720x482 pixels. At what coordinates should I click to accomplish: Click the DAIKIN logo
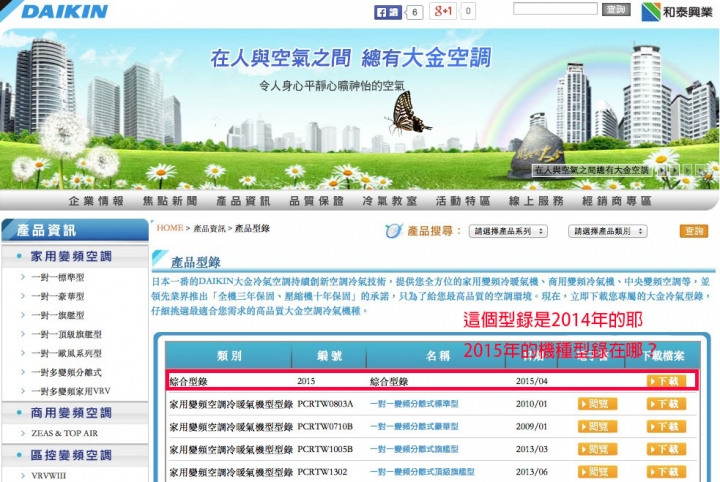(x=64, y=11)
